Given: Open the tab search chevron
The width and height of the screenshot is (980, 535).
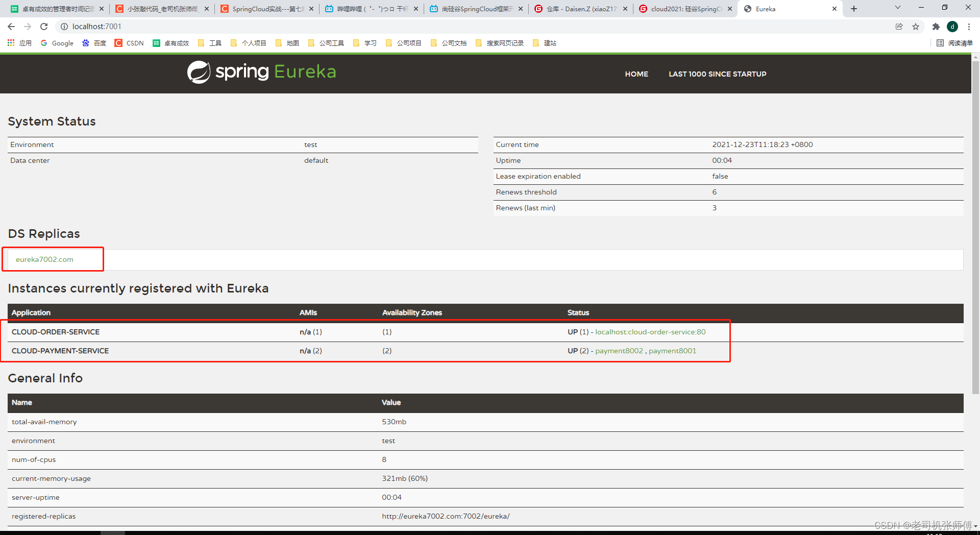Looking at the screenshot, I should (x=898, y=8).
